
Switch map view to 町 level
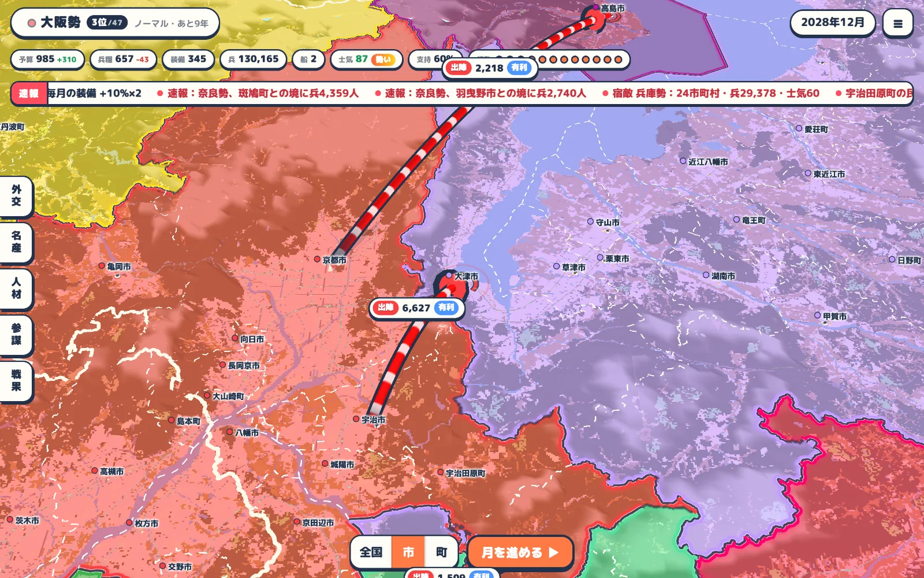441,553
